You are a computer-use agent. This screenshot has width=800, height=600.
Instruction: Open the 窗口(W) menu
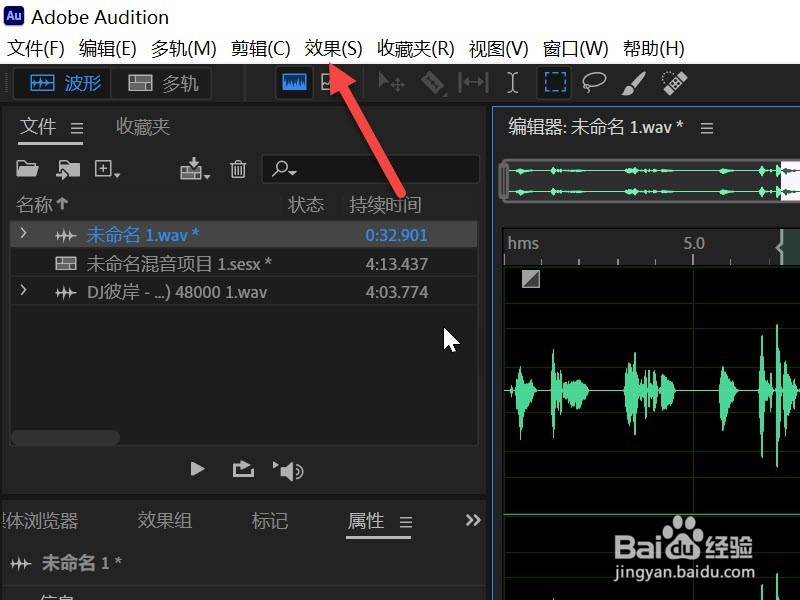click(576, 48)
